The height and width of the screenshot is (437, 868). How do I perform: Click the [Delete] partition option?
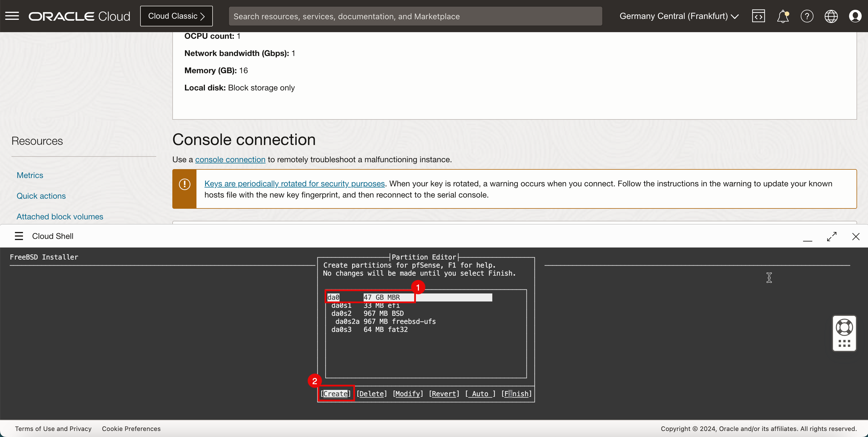pos(371,394)
